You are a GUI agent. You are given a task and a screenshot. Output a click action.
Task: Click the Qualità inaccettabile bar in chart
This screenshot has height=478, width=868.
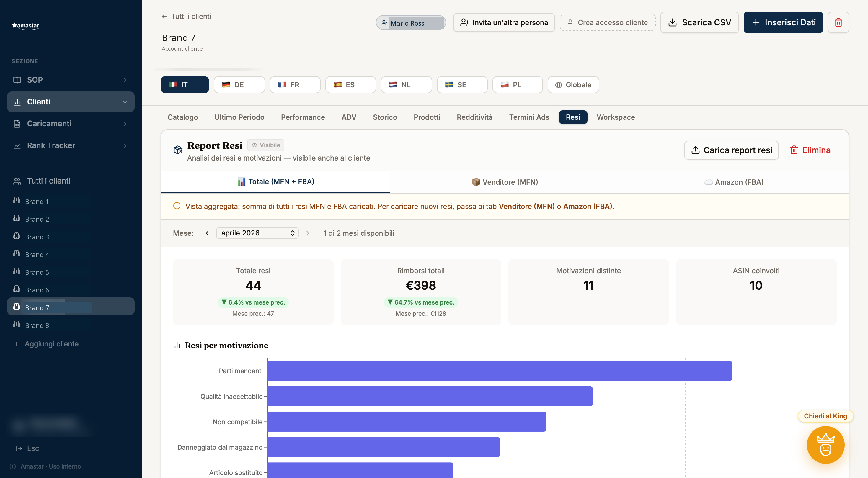430,396
